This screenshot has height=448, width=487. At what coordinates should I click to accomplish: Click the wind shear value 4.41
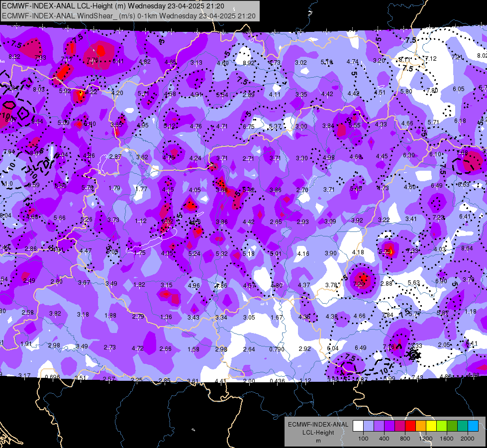pos(220,381)
